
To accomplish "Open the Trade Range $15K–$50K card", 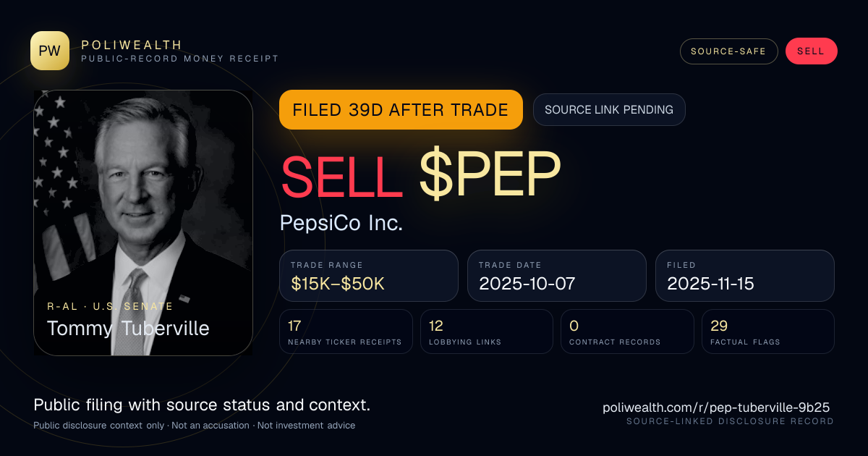I will (369, 276).
